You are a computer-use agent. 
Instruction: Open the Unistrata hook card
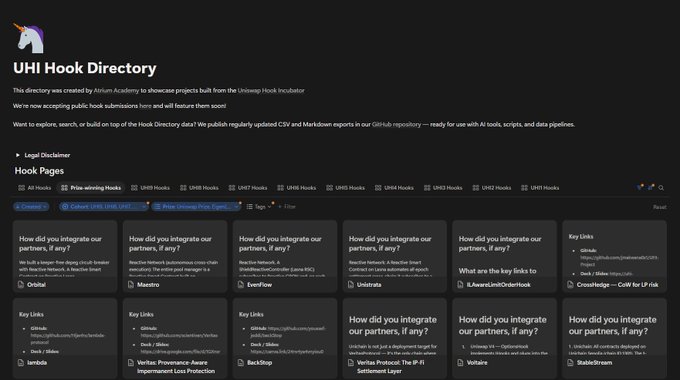point(395,256)
